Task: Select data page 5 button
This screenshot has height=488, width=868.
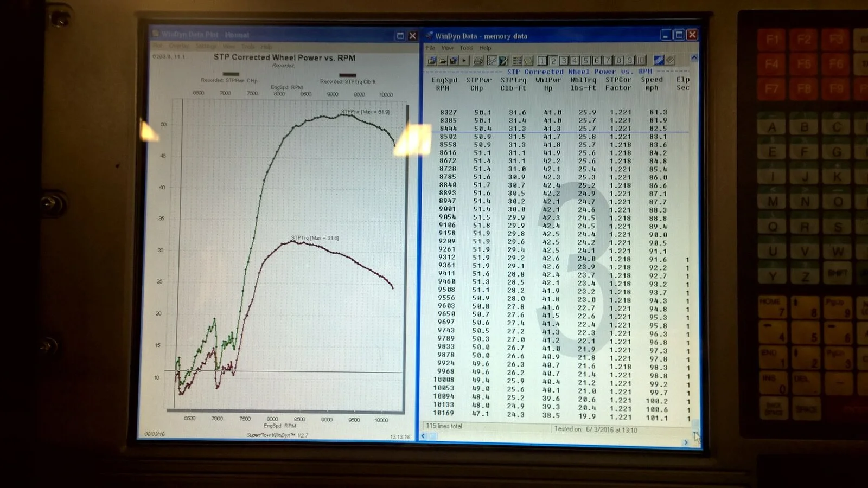Action: pos(585,61)
